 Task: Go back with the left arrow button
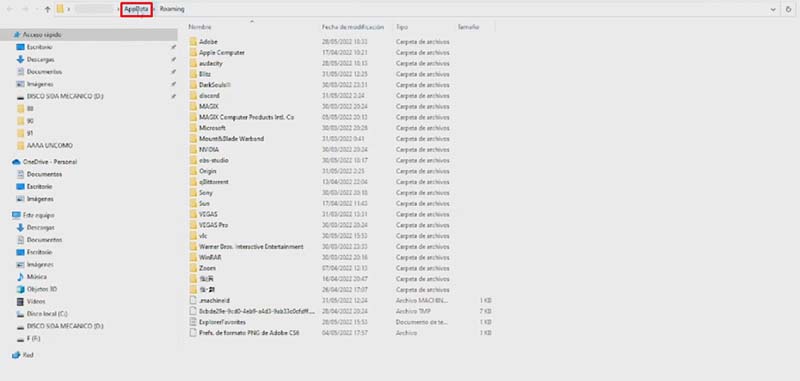pyautogui.click(x=10, y=9)
